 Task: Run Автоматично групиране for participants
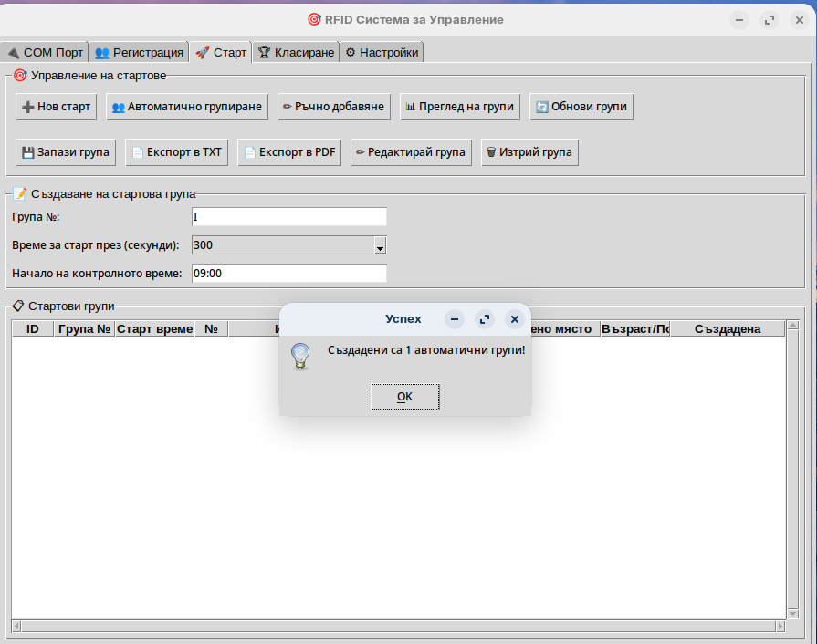[x=186, y=107]
